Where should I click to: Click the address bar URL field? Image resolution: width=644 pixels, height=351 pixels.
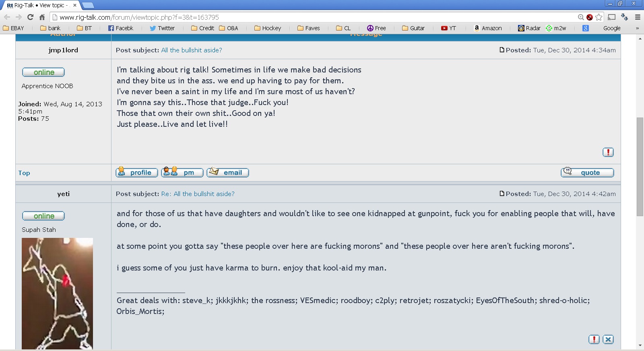314,17
